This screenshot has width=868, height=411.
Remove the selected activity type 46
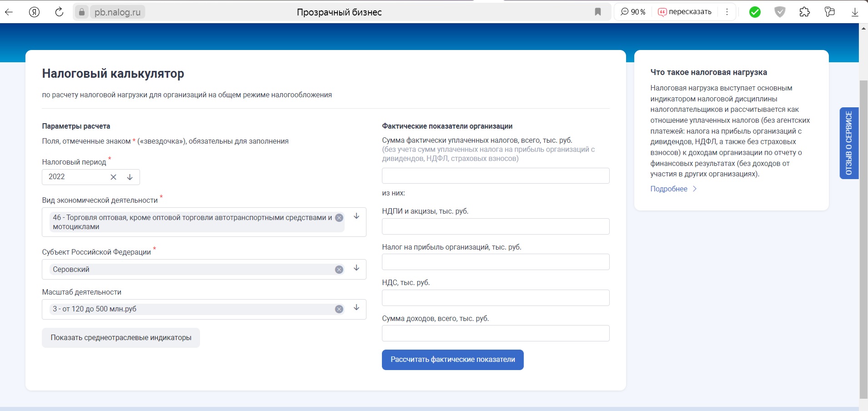339,218
